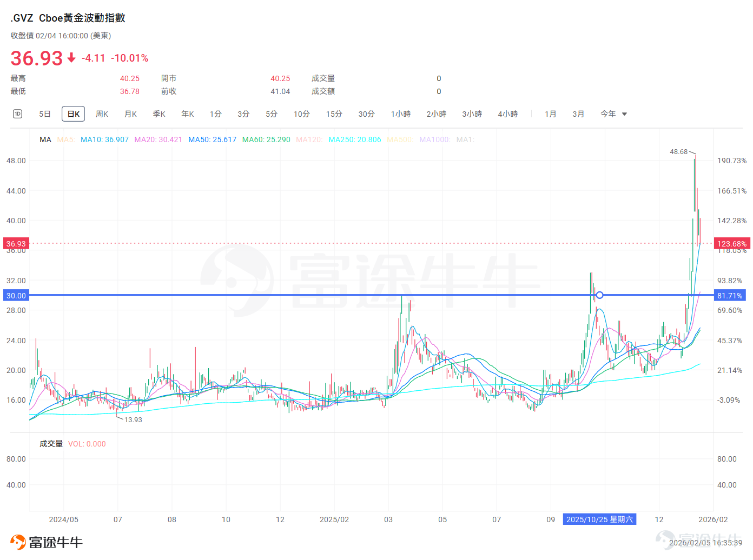753x560 pixels.
Task: Click the 2026/02 time axis label
Action: (713, 519)
